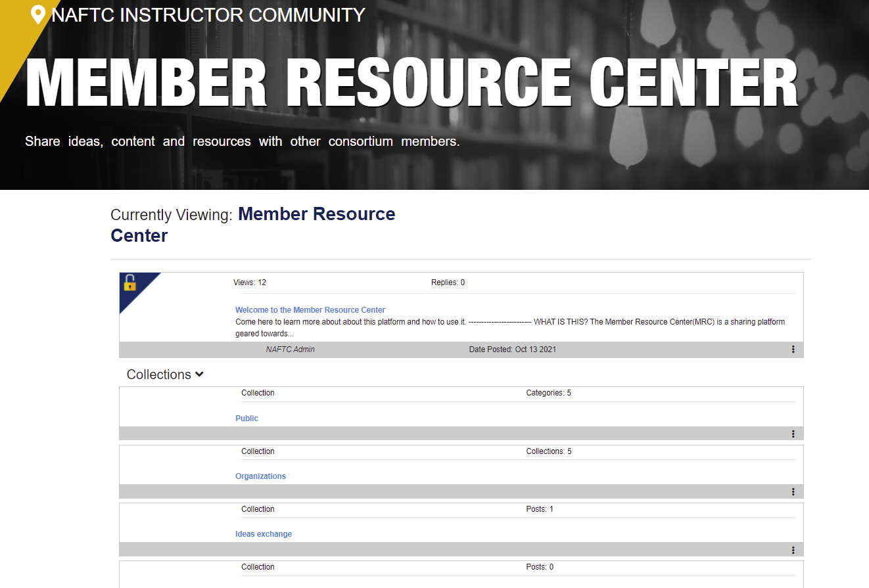Collapse the Collections section chevron

199,374
